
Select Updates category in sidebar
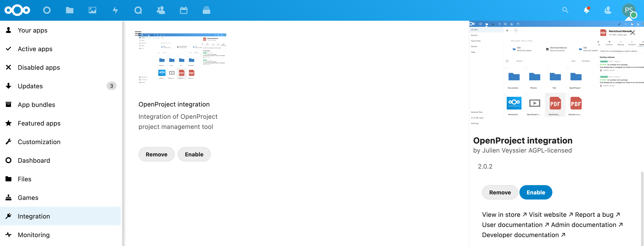coord(30,86)
